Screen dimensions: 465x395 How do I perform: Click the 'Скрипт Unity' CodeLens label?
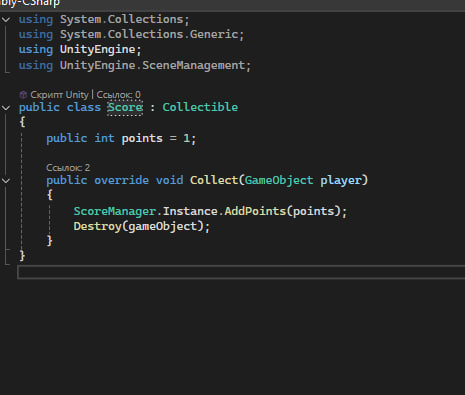(x=59, y=95)
